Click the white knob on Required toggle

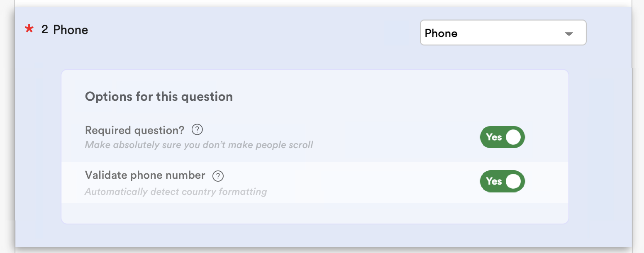click(513, 137)
